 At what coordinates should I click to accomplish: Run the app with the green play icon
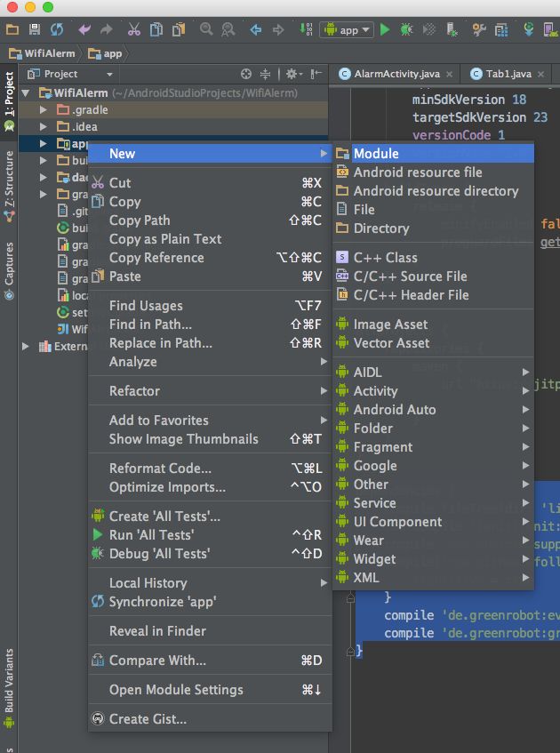[385, 29]
